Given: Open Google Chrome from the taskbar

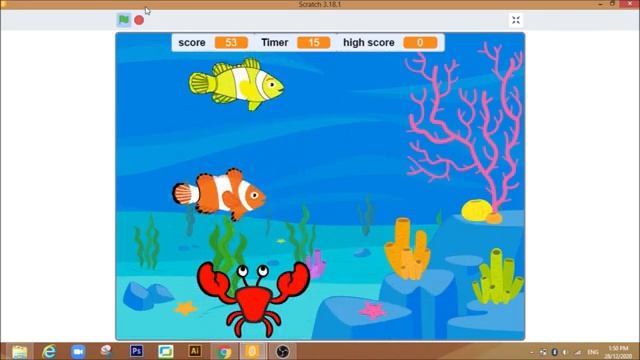Looking at the screenshot, I should pyautogui.click(x=223, y=351).
